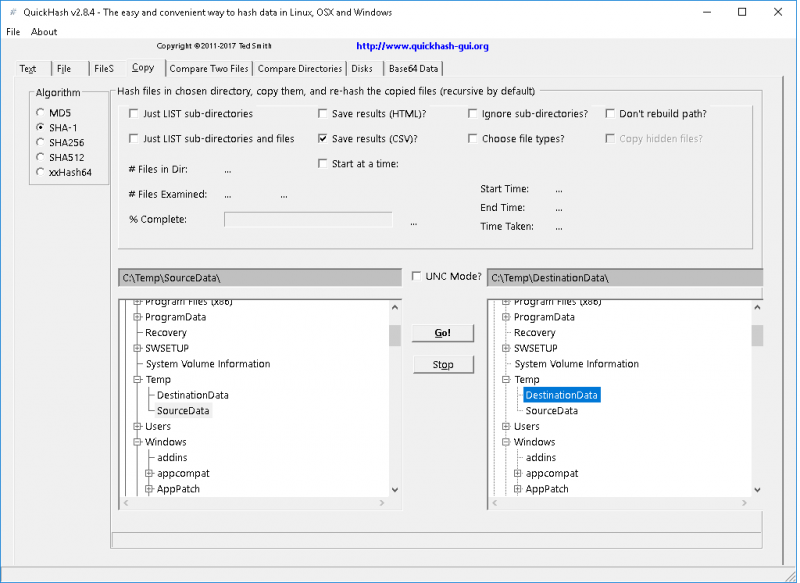The image size is (800, 583).
Task: Switch to the Compare Two Files tab
Action: 209,68
